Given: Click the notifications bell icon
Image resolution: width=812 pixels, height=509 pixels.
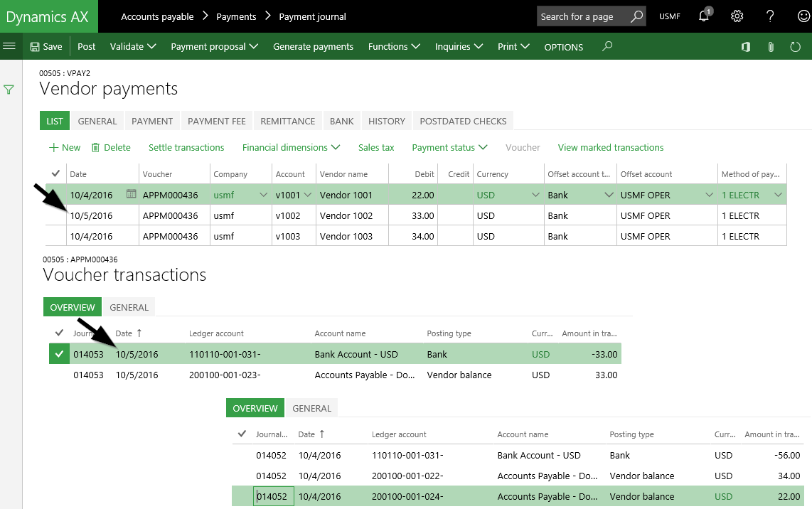Looking at the screenshot, I should coord(704,16).
